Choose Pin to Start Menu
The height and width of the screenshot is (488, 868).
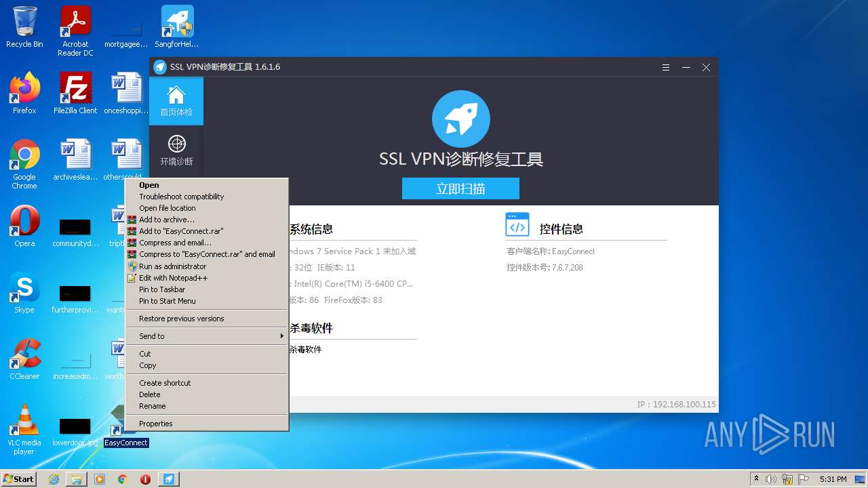coord(207,301)
